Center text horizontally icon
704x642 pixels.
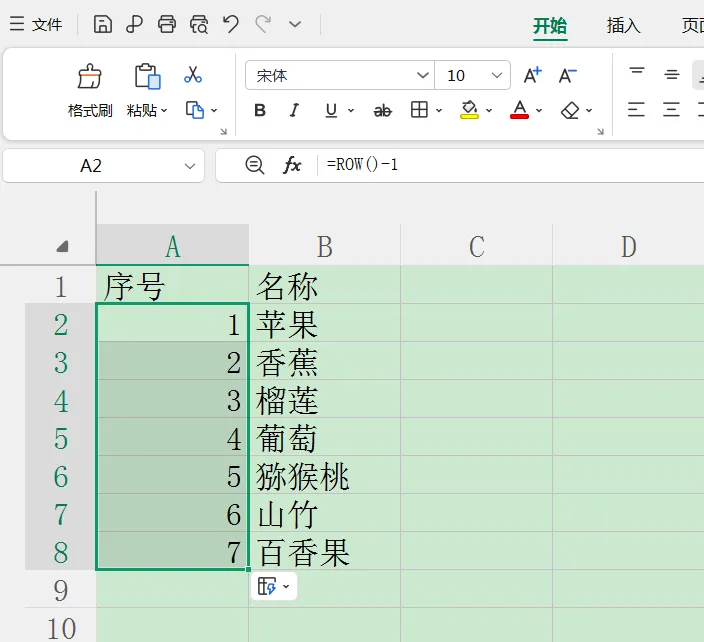pos(672,110)
